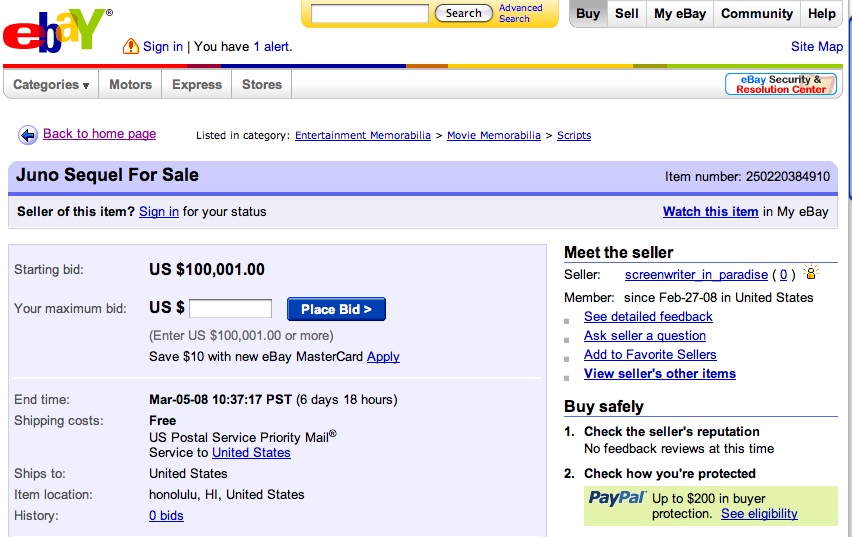The image size is (852, 537).
Task: Expand the Categories dropdown
Action: click(51, 84)
